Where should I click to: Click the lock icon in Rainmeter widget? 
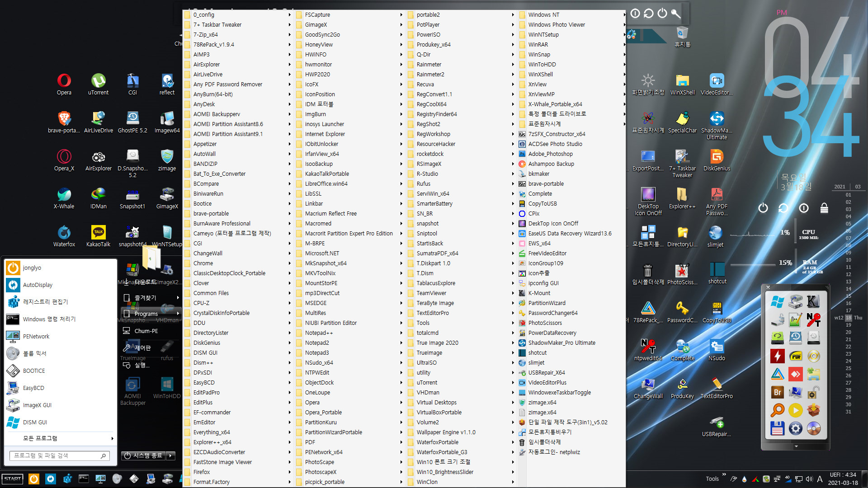point(824,208)
